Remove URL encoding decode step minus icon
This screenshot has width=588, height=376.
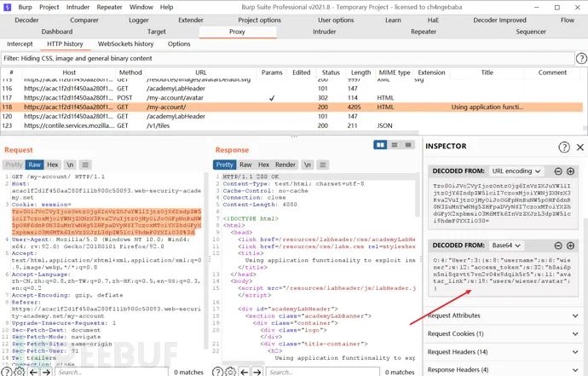click(x=558, y=171)
